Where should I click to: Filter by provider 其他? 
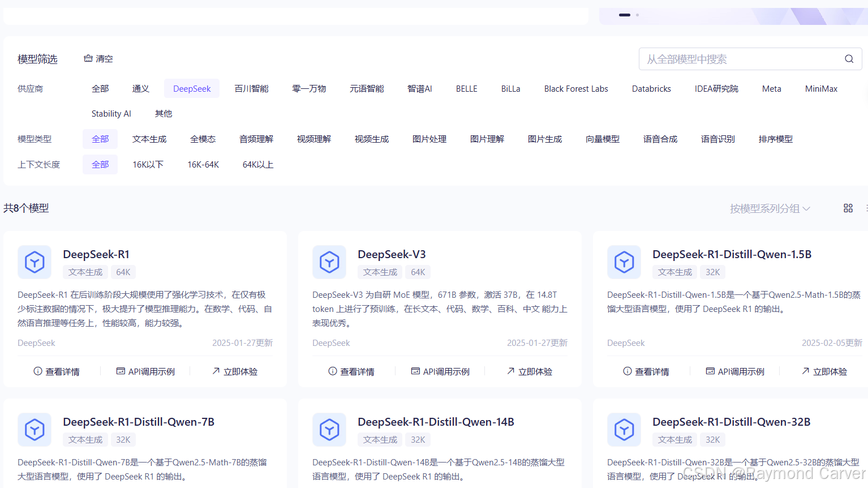point(164,113)
